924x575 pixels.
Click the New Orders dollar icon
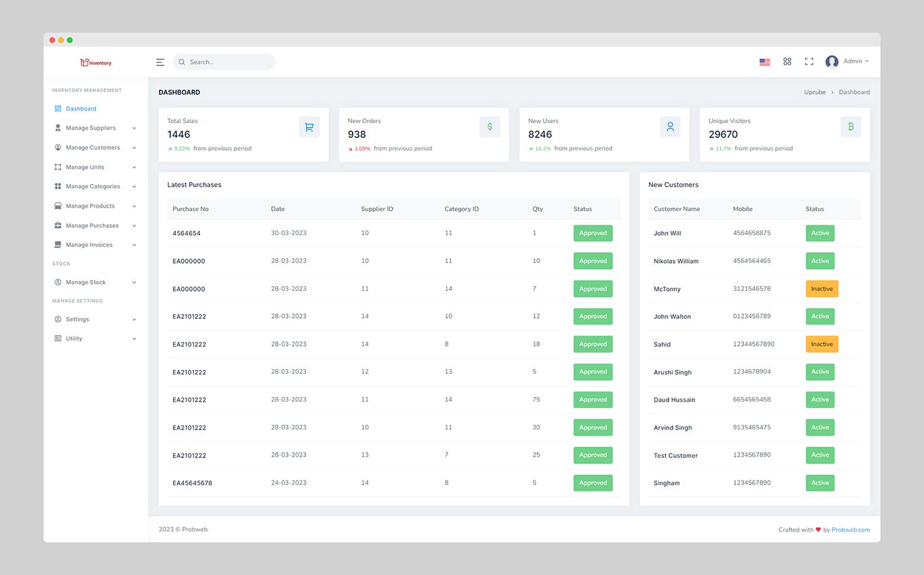pyautogui.click(x=489, y=127)
